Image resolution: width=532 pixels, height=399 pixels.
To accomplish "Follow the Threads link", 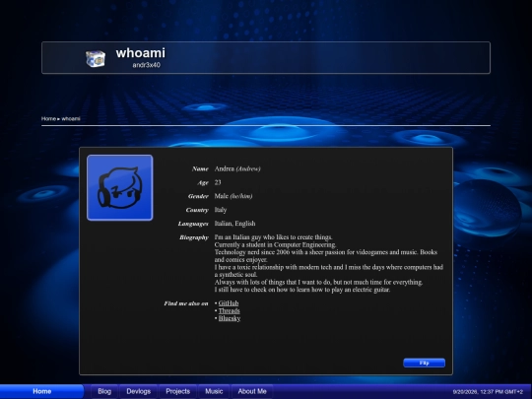I will click(229, 310).
